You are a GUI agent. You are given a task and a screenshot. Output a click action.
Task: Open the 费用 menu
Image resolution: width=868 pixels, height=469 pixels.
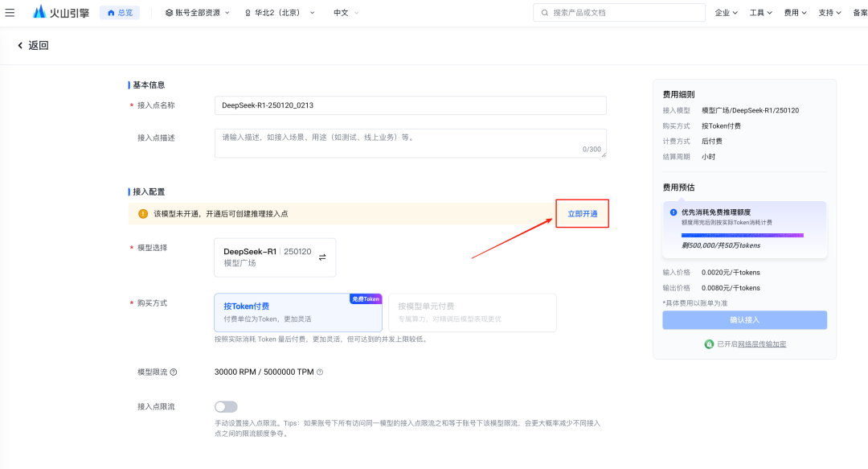795,12
